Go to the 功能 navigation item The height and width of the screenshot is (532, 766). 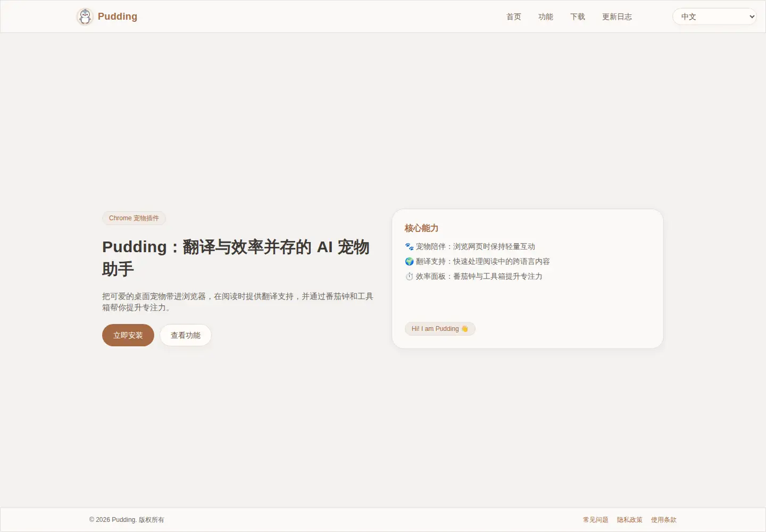(546, 16)
